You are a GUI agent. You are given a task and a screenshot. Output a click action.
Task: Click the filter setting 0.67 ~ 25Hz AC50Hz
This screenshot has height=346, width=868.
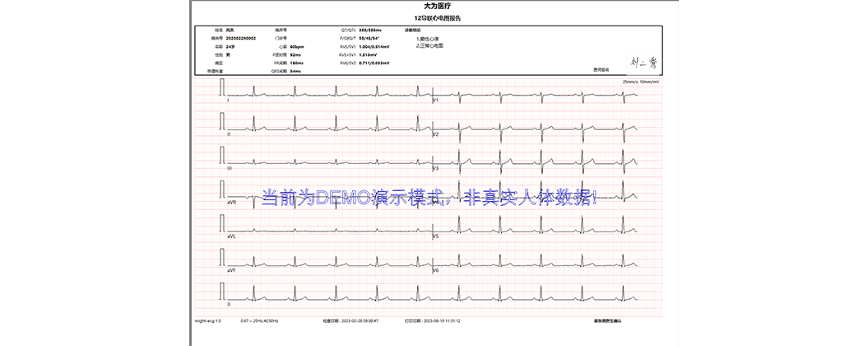tap(259, 320)
